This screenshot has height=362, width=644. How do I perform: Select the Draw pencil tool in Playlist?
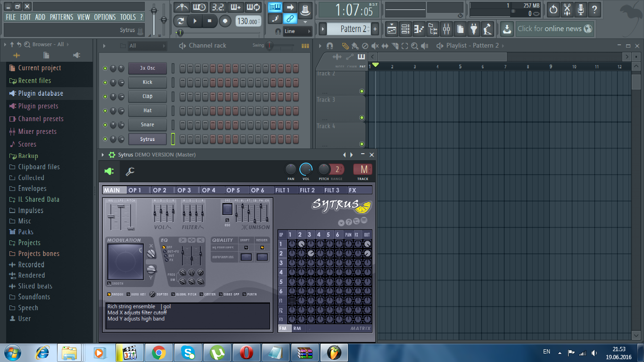[x=345, y=46]
